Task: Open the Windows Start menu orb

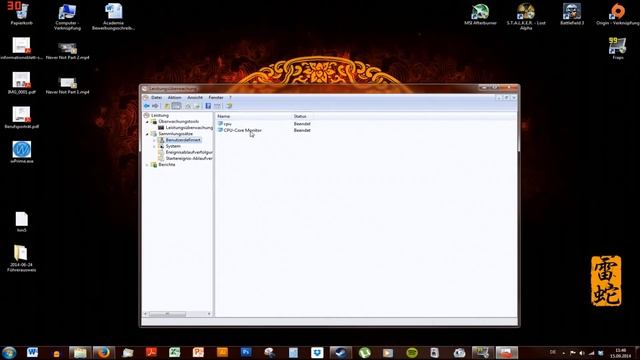Action: (9, 352)
